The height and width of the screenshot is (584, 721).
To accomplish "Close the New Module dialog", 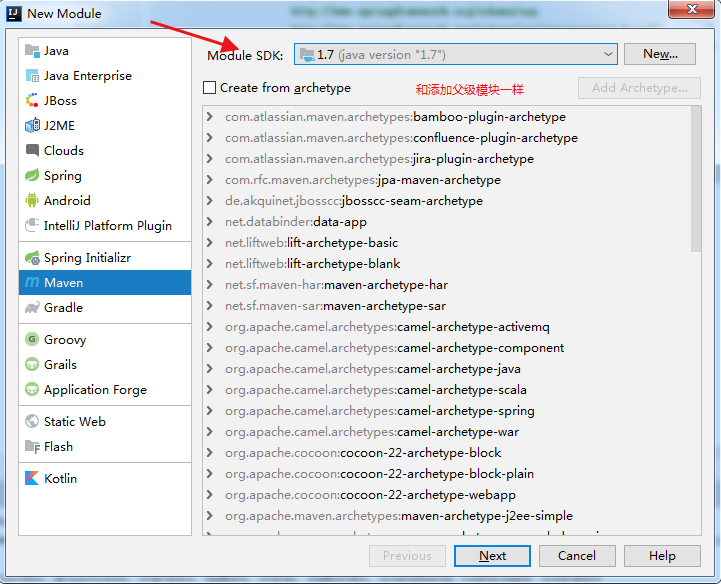I will pos(691,9).
